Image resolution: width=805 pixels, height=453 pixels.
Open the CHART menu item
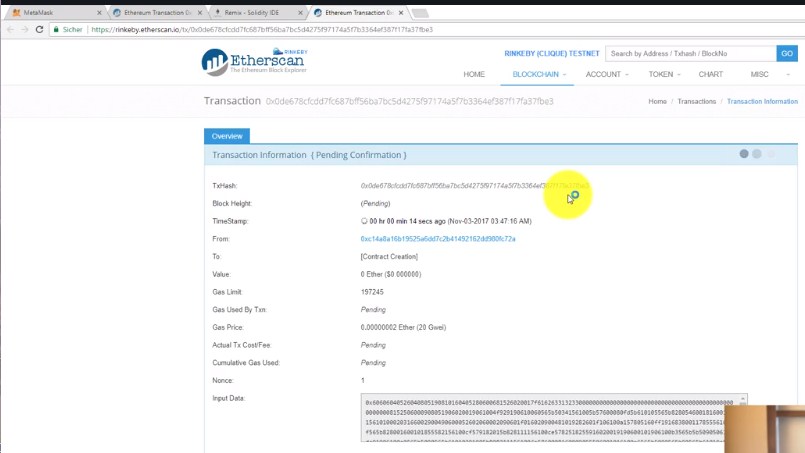(711, 74)
